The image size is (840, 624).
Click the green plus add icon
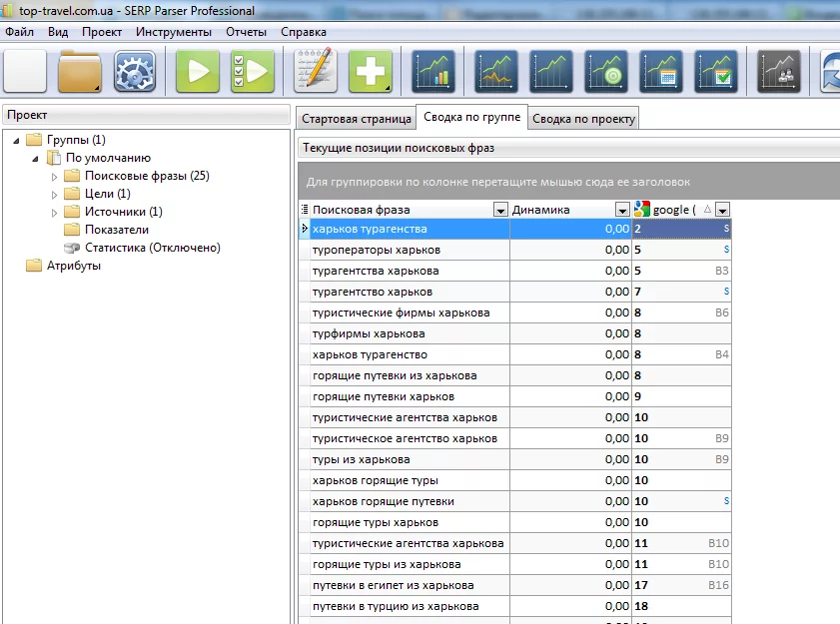(371, 72)
